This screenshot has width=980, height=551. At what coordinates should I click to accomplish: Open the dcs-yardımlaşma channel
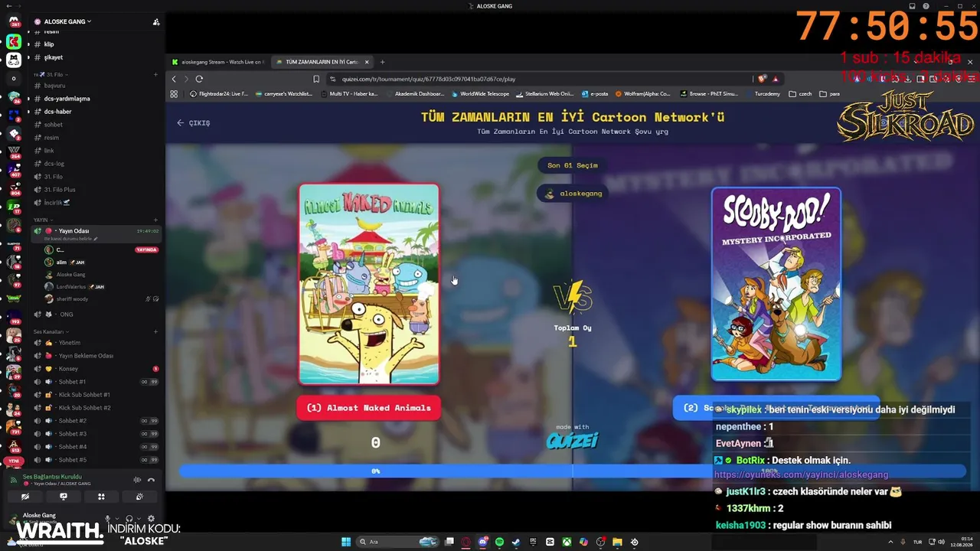click(x=96, y=99)
